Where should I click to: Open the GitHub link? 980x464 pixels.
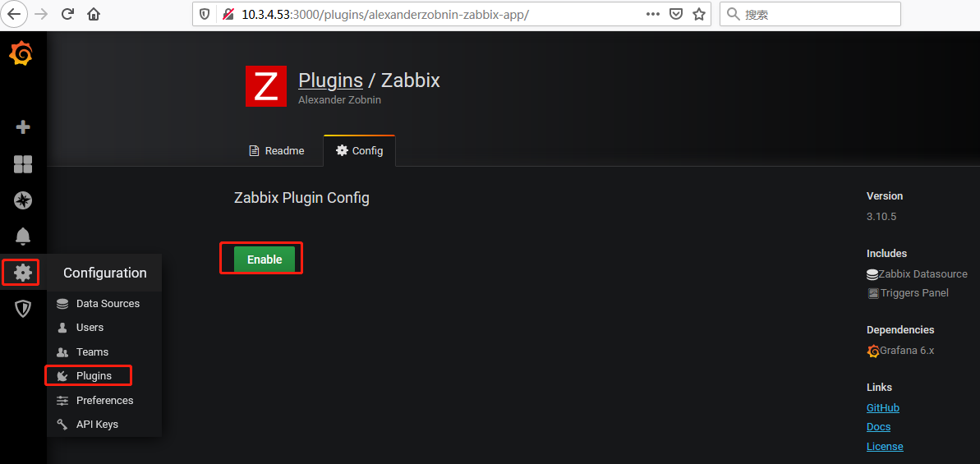(x=882, y=408)
